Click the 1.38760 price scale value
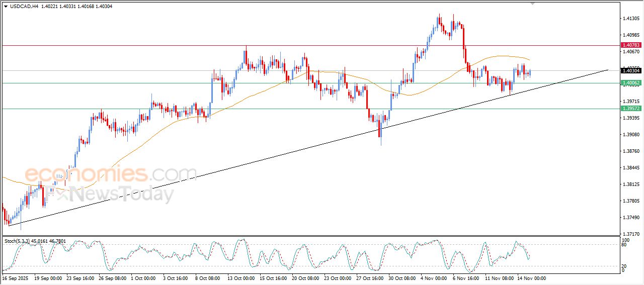This screenshot has height=285, width=644. [631, 151]
